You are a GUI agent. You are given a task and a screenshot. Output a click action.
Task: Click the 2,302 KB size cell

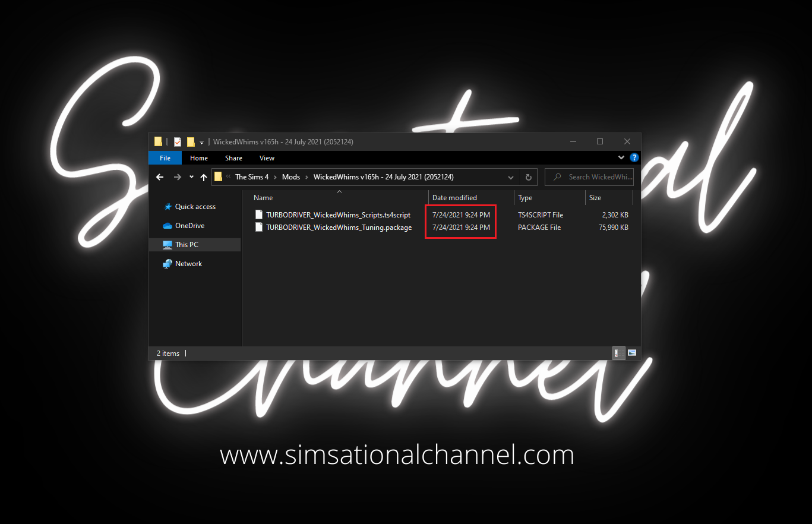coord(615,215)
